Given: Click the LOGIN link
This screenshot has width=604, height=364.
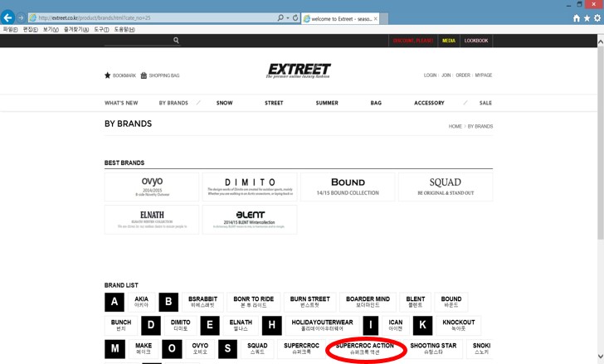Looking at the screenshot, I should [431, 75].
